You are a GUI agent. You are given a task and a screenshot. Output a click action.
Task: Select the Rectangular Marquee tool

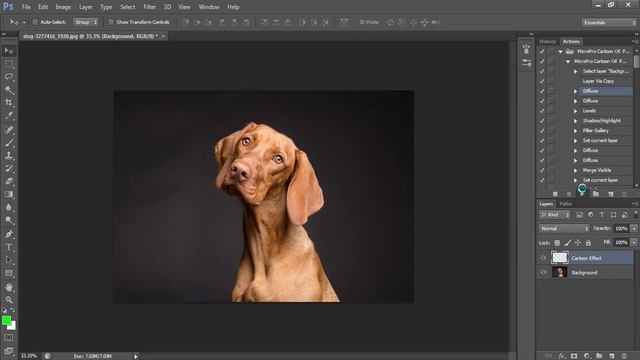coord(9,64)
